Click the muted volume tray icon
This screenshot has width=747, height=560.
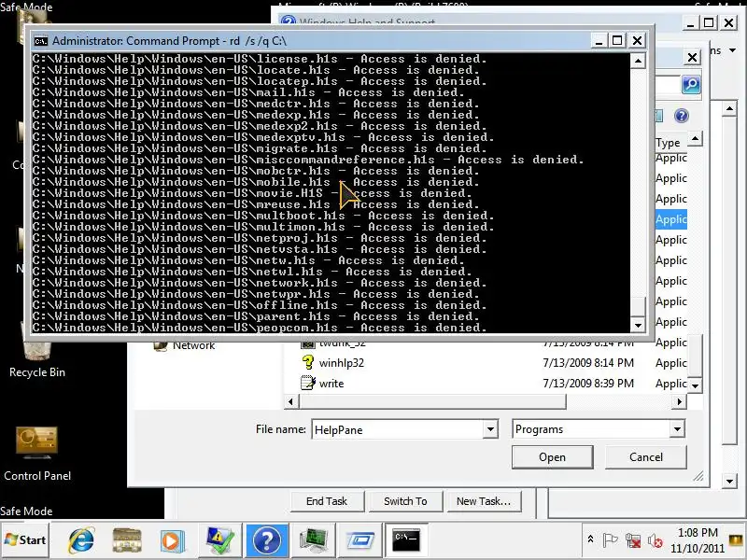click(x=655, y=541)
